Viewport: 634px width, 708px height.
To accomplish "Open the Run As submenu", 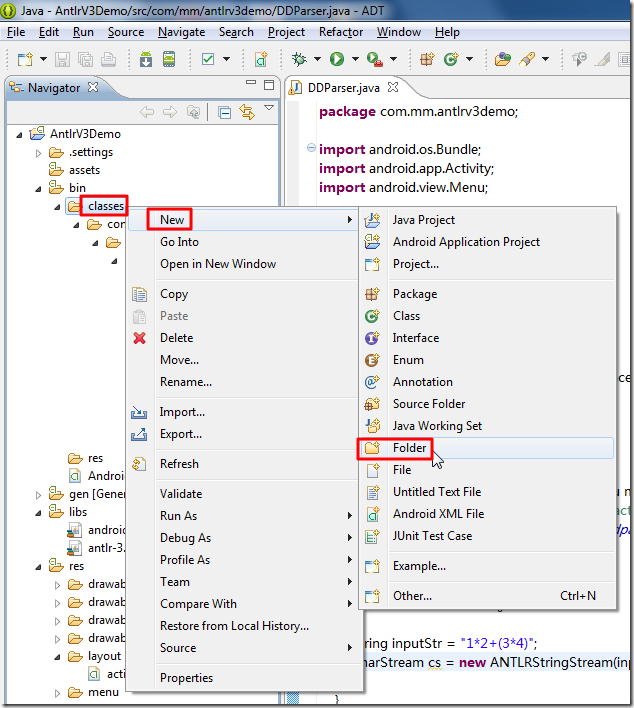I will 244,516.
